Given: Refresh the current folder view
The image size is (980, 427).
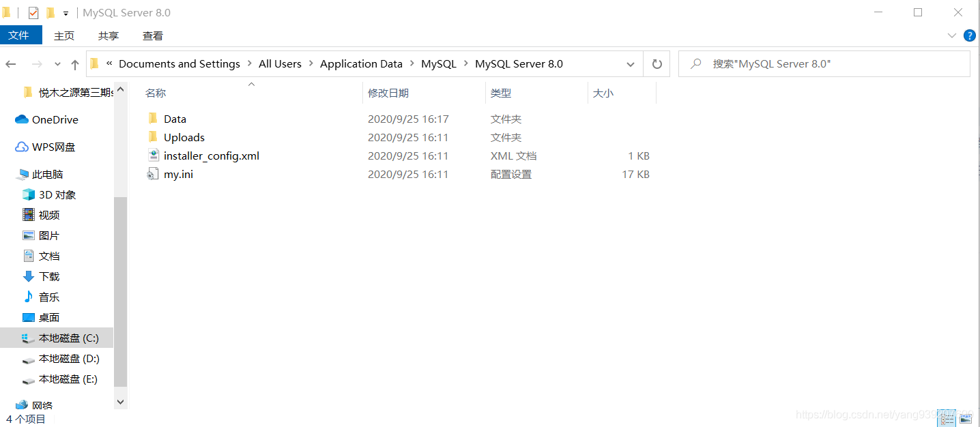Looking at the screenshot, I should click(x=657, y=64).
